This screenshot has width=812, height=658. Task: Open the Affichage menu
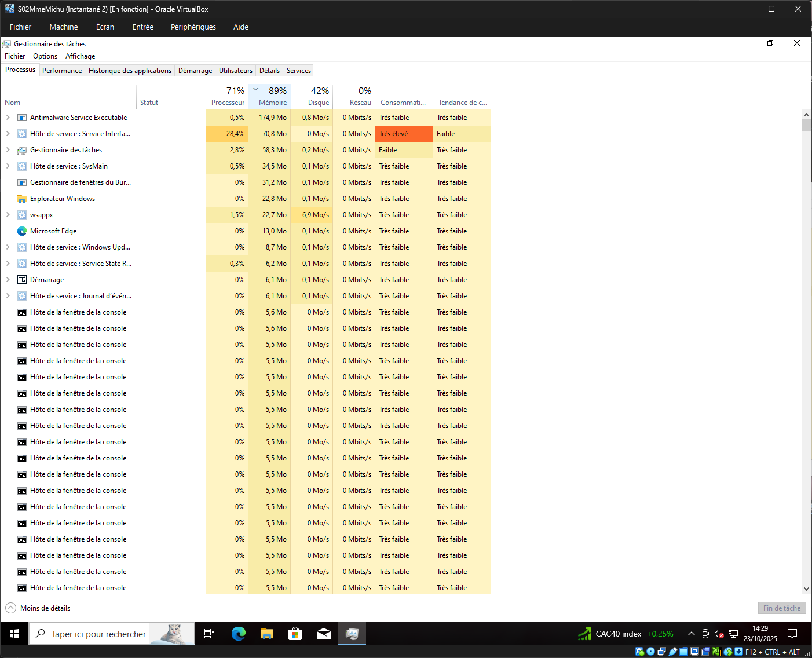(80, 56)
